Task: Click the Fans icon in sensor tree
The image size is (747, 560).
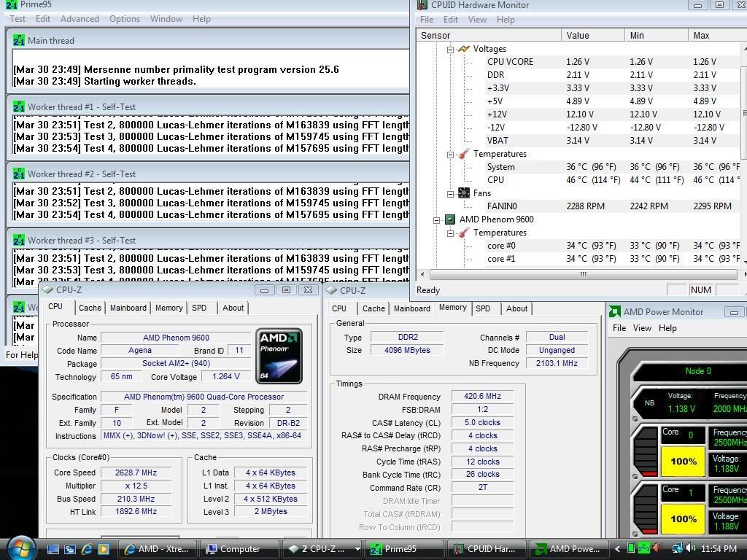Action: click(463, 192)
